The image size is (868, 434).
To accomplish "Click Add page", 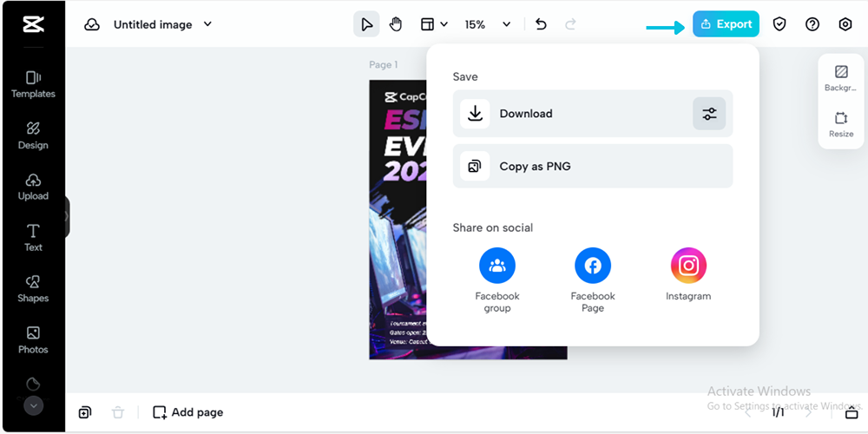I will 188,412.
